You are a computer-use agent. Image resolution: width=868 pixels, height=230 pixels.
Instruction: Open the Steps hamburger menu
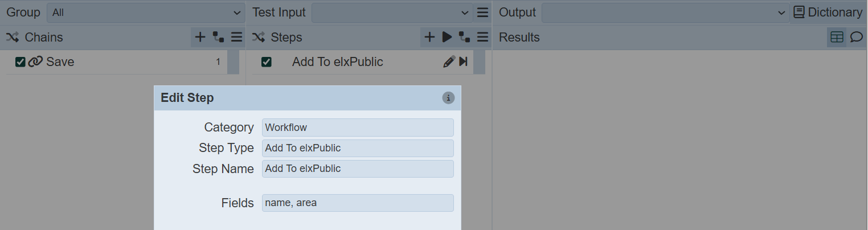click(x=483, y=38)
